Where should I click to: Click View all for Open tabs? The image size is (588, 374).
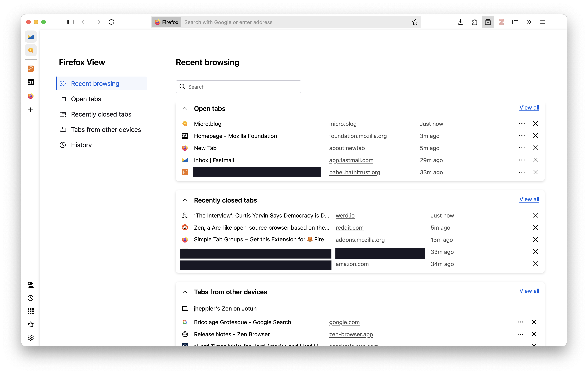[x=529, y=108]
